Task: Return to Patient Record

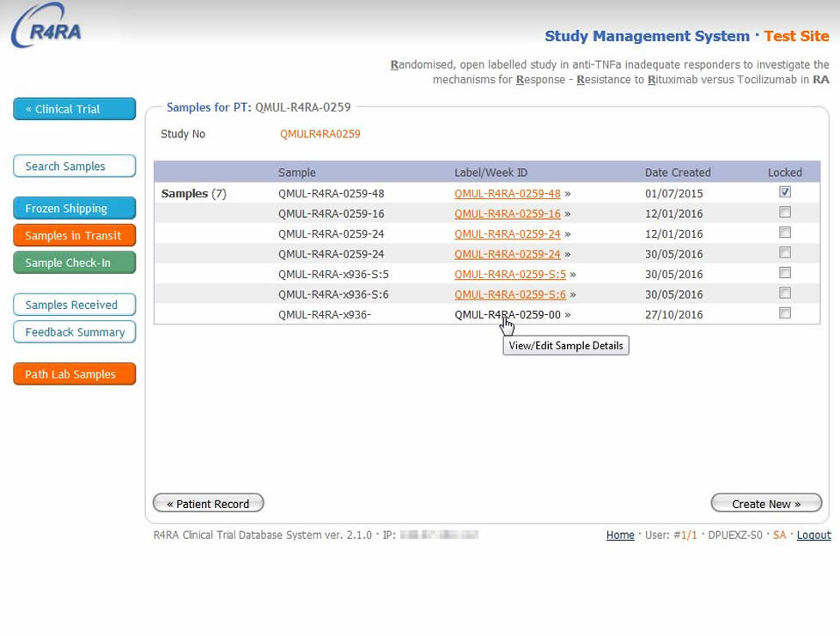Action: tap(208, 504)
